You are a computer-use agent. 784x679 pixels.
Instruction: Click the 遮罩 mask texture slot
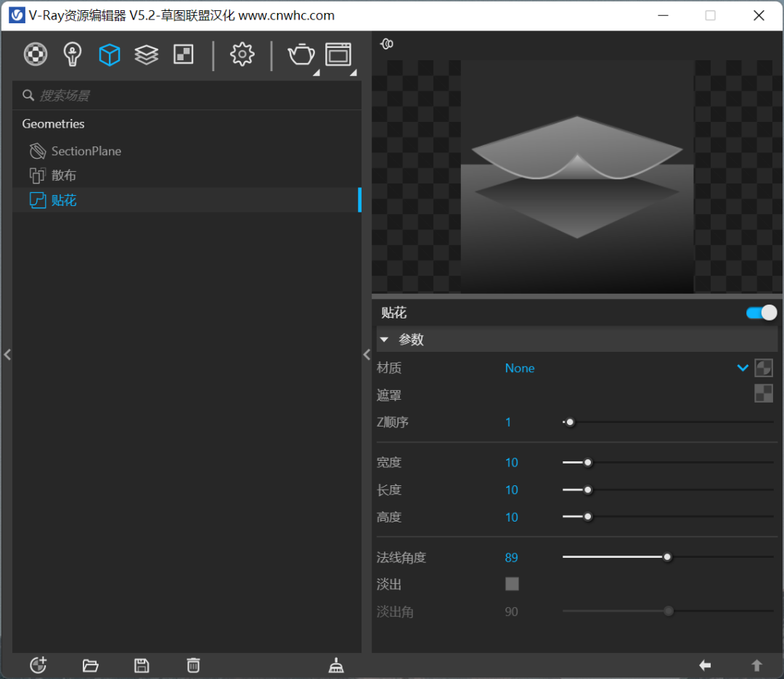[x=764, y=394]
